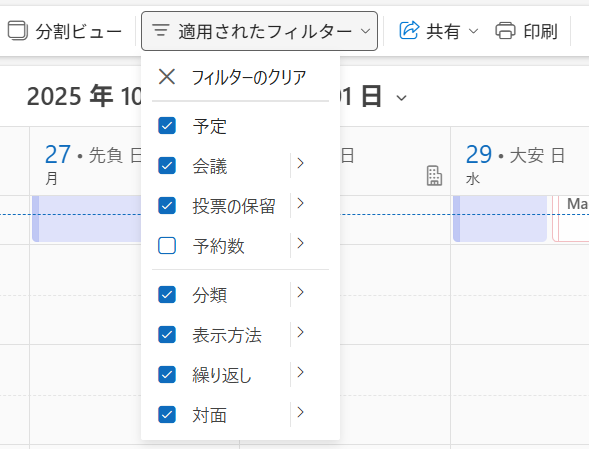Open the purple event on the 29th
This screenshot has height=449, width=589.
[500, 219]
